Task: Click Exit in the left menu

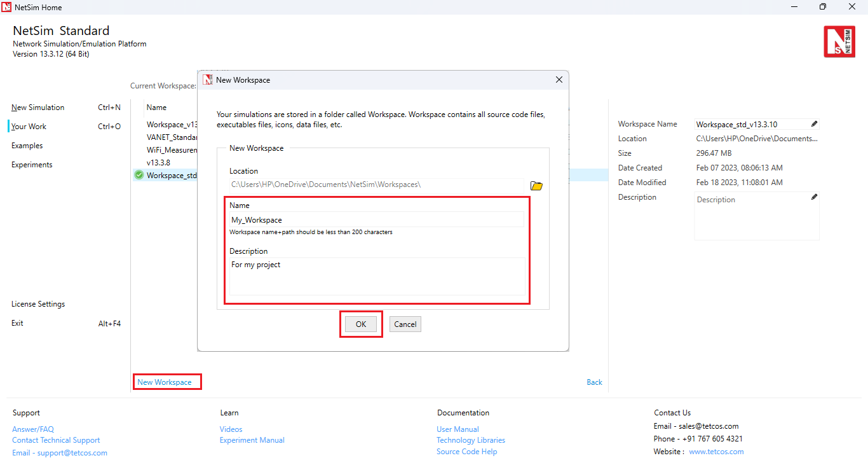Action: [17, 323]
